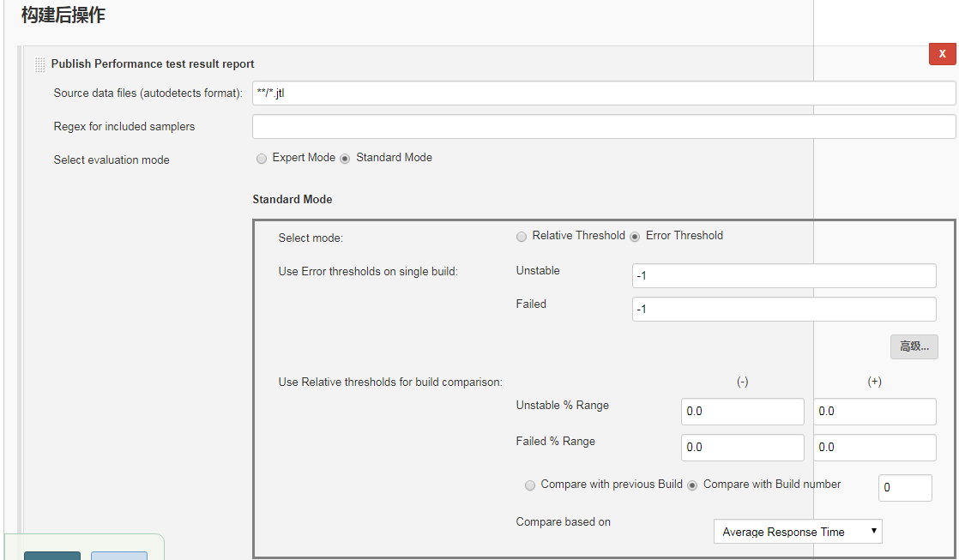Grab the drag handle beside Publish Performance title
Image resolution: width=959 pixels, height=560 pixels.
coord(39,64)
